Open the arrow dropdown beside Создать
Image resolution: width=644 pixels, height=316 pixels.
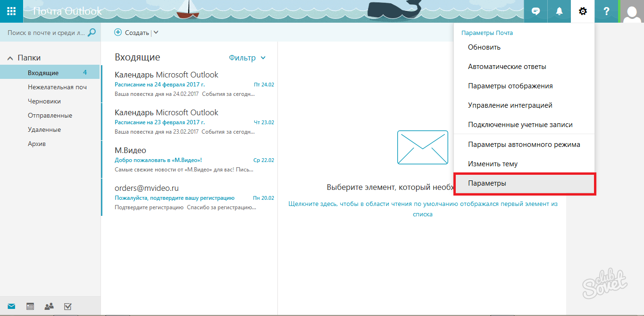tap(156, 33)
